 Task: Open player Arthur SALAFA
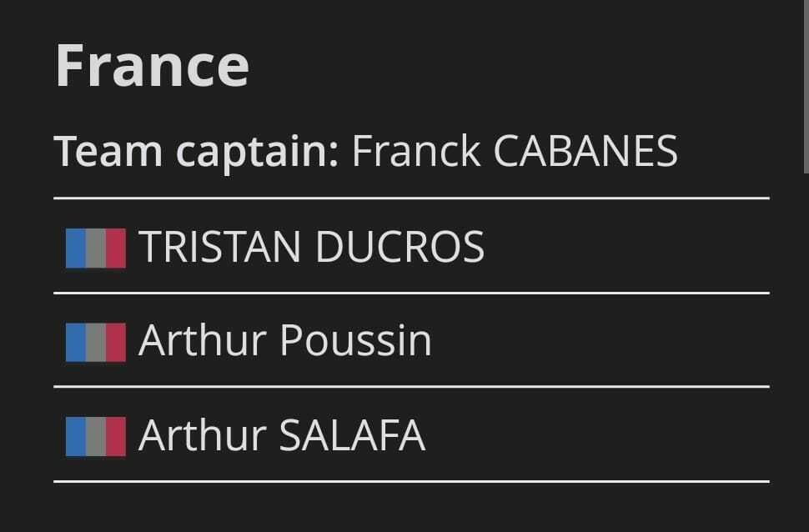pos(282,436)
